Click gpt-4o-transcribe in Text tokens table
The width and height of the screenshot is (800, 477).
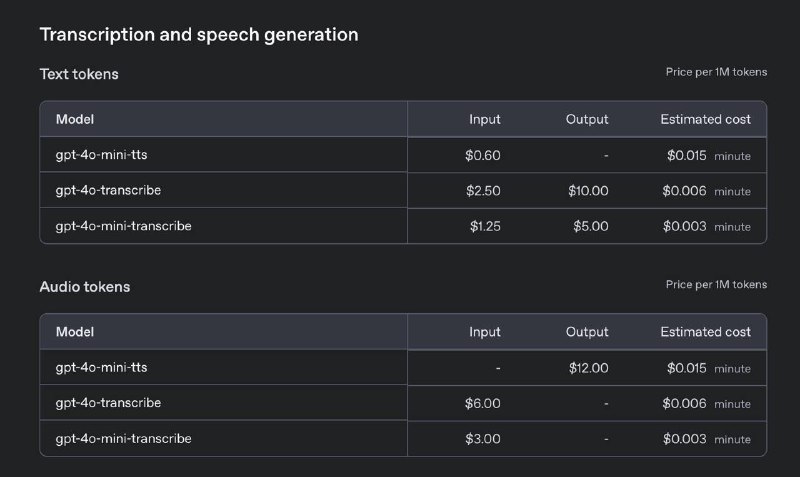[108, 191]
